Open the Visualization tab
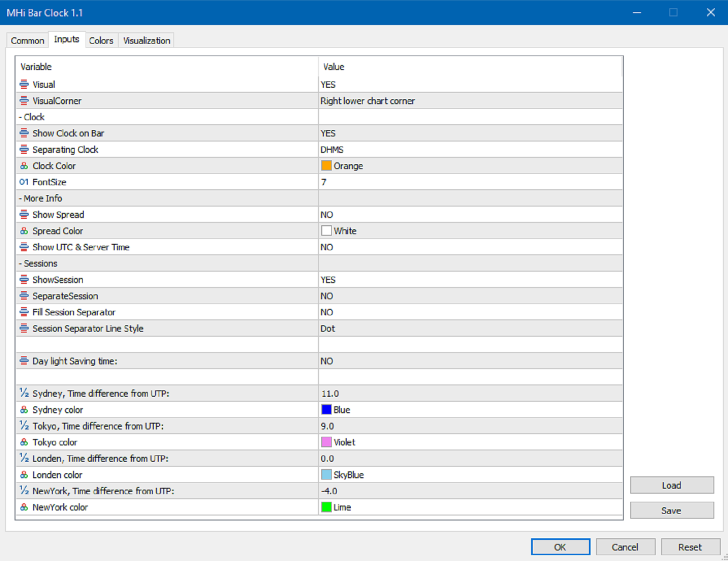This screenshot has height=561, width=728. 147,40
